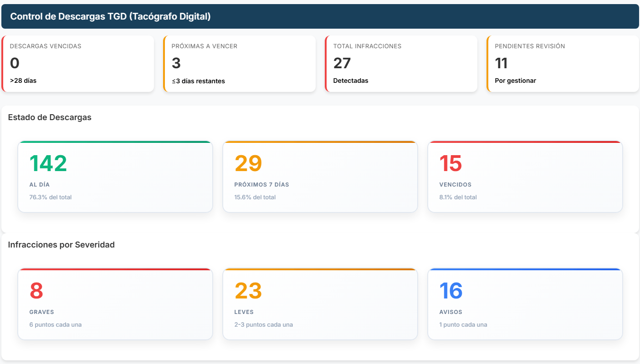Click the '15.6% del total' text
Screen dimensions: 640x364
pyautogui.click(x=255, y=197)
